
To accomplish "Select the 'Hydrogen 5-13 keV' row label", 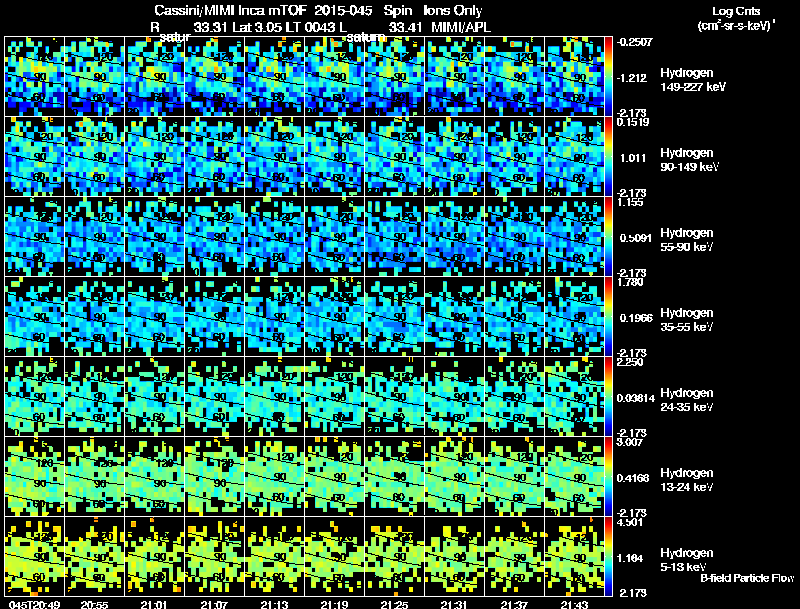I will pyautogui.click(x=686, y=560).
